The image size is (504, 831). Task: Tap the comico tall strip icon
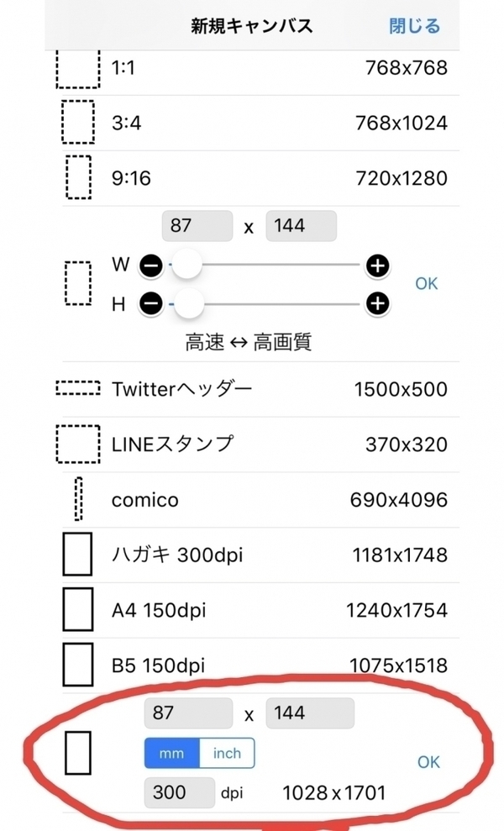78,500
